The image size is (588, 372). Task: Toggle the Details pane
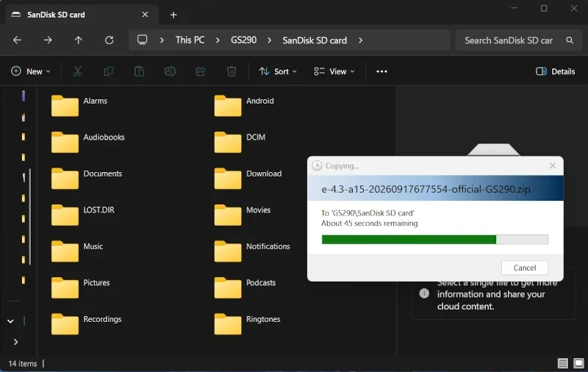click(x=556, y=71)
